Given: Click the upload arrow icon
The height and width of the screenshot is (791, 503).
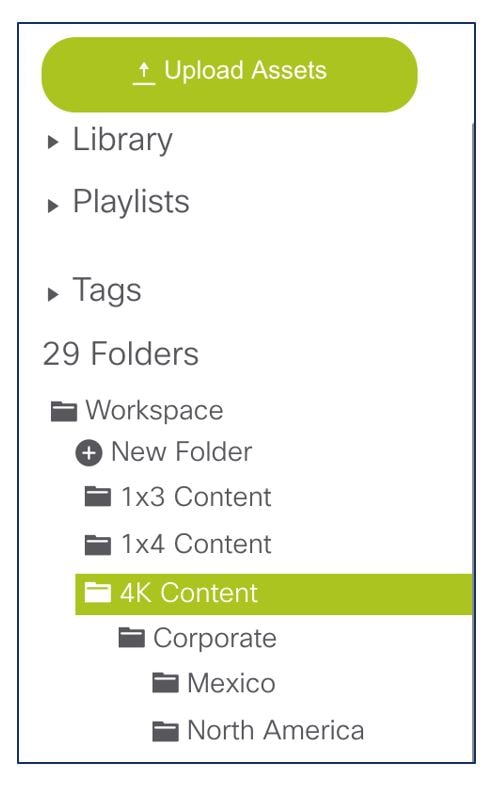Looking at the screenshot, I should coord(144,74).
